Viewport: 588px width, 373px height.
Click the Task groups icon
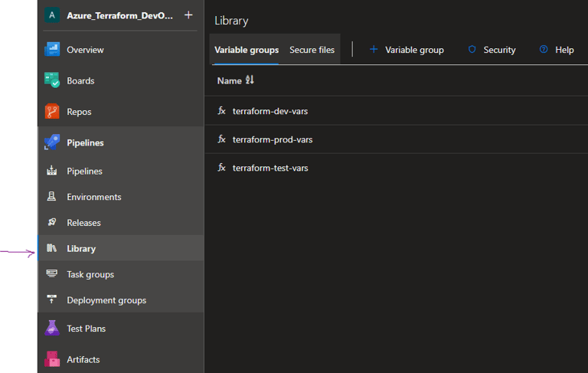52,274
